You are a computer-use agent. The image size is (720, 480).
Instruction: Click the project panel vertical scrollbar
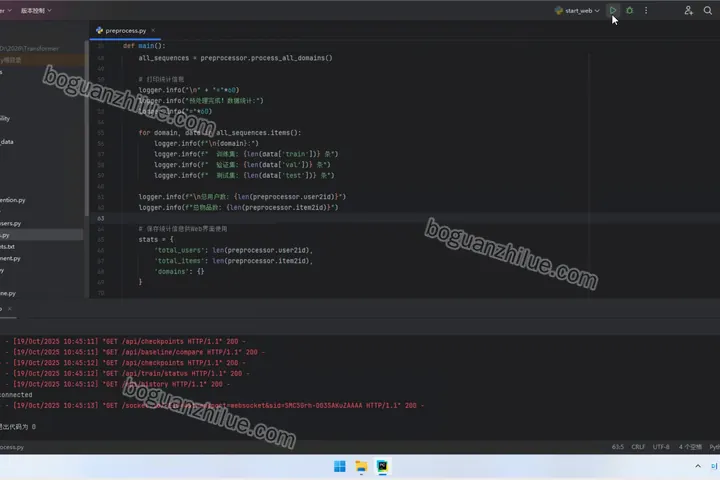click(86, 129)
